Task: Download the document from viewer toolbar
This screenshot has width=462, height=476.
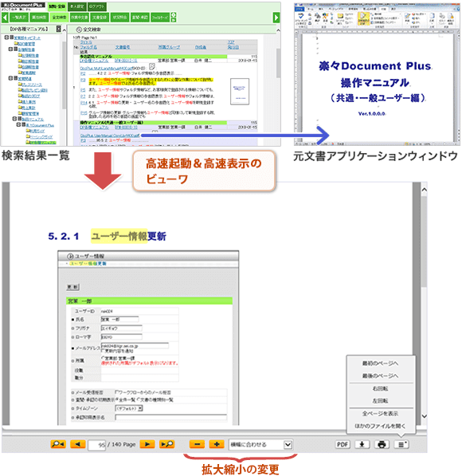Action: point(362,445)
